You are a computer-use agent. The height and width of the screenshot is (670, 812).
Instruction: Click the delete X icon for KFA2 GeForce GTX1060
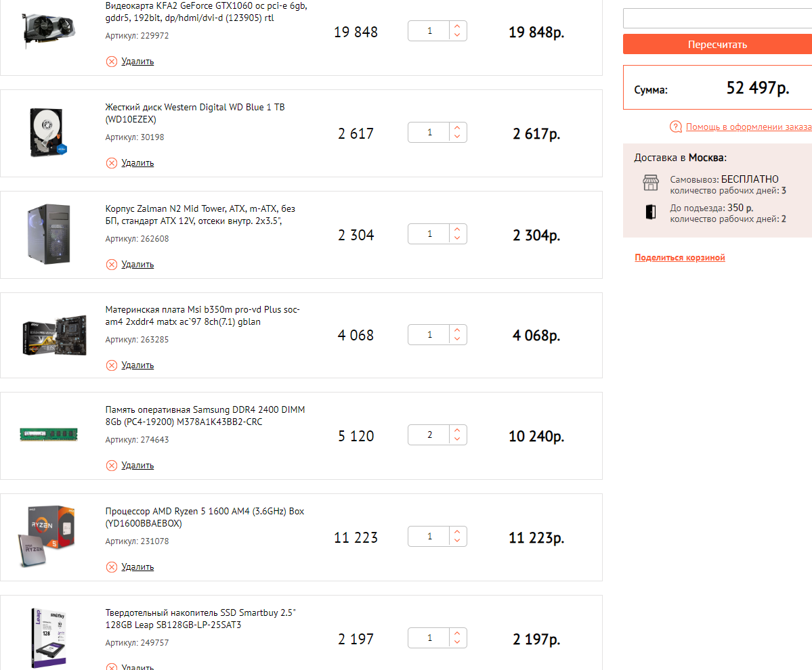click(x=112, y=62)
